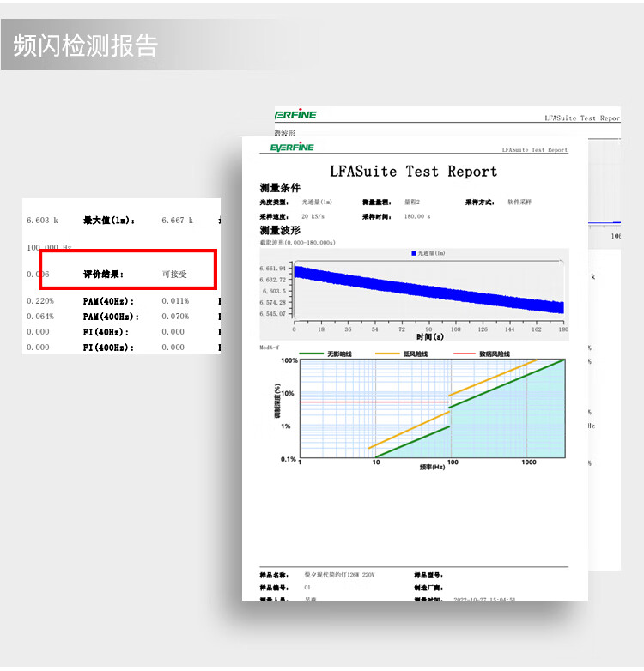Click the 6.667 k maximum value

coord(177,221)
